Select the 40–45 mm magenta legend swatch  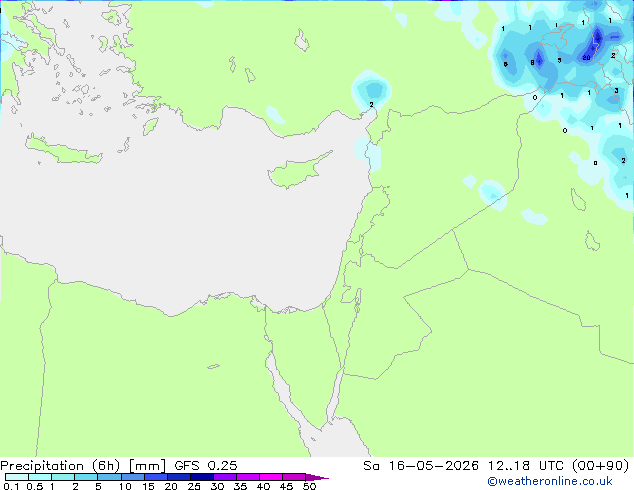[271, 477]
